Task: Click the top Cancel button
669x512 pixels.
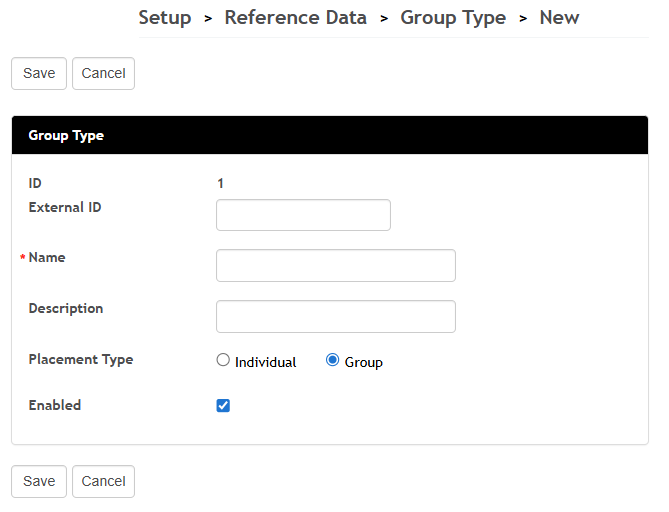Action: (x=103, y=73)
